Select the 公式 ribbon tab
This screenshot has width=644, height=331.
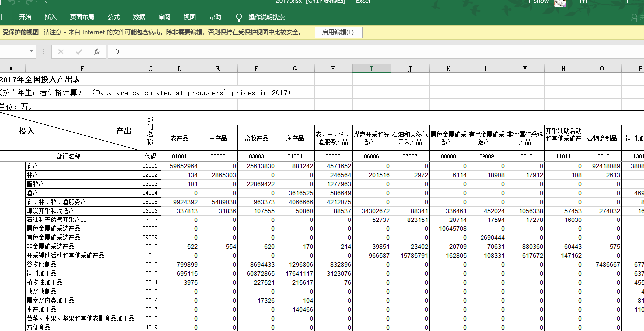tap(114, 17)
